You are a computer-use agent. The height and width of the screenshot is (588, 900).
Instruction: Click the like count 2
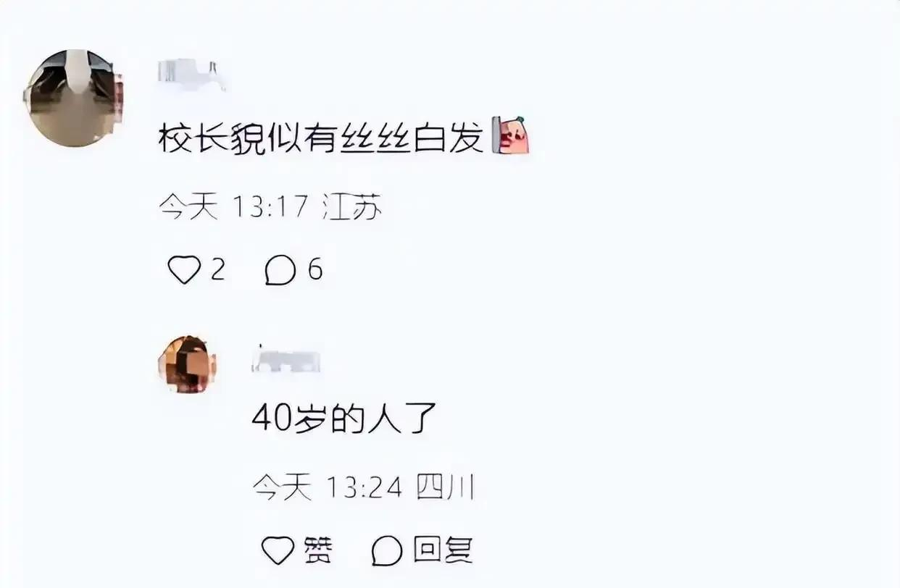pos(217,271)
